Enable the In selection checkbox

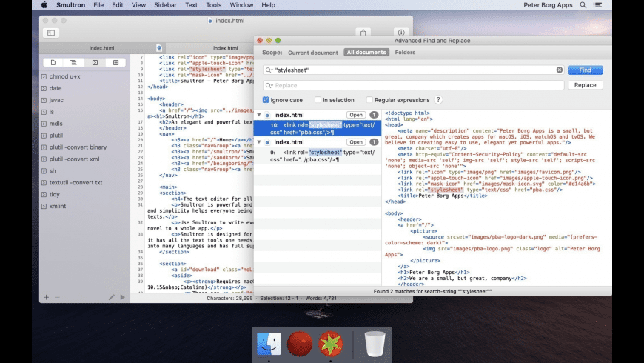click(318, 100)
